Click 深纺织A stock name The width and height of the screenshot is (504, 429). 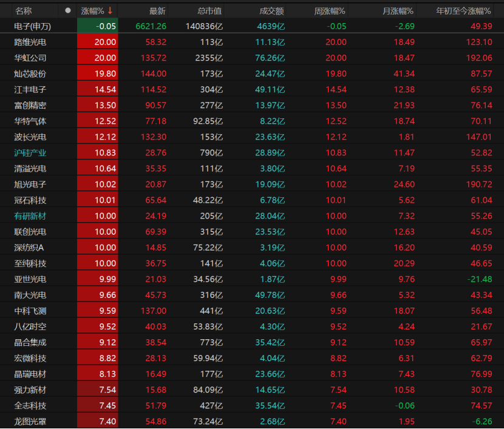(29, 247)
